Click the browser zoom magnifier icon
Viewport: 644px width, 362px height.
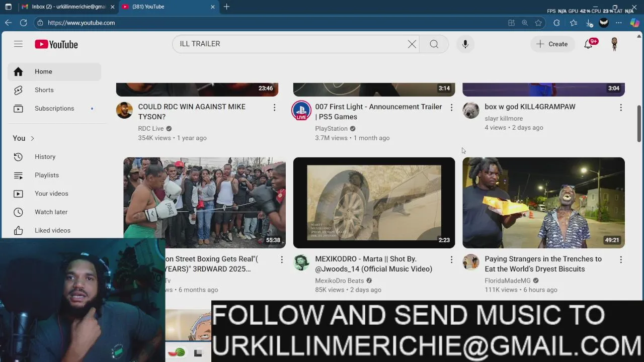[x=525, y=23]
